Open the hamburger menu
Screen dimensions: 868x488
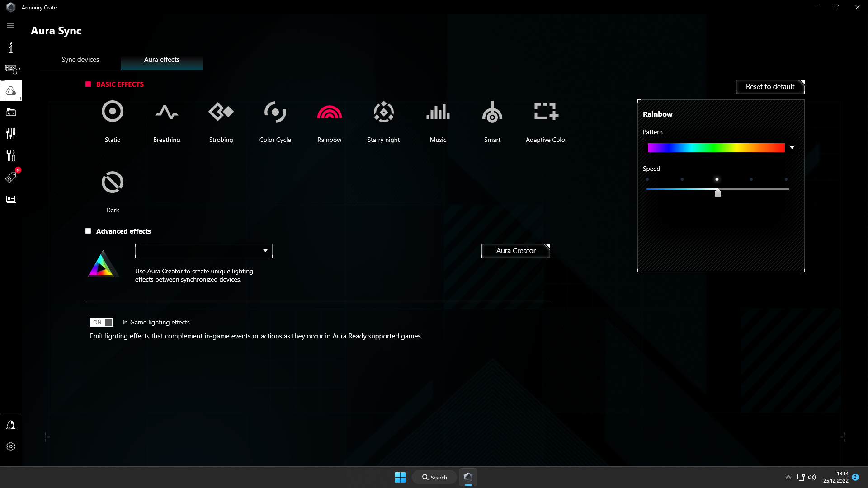pos(11,25)
